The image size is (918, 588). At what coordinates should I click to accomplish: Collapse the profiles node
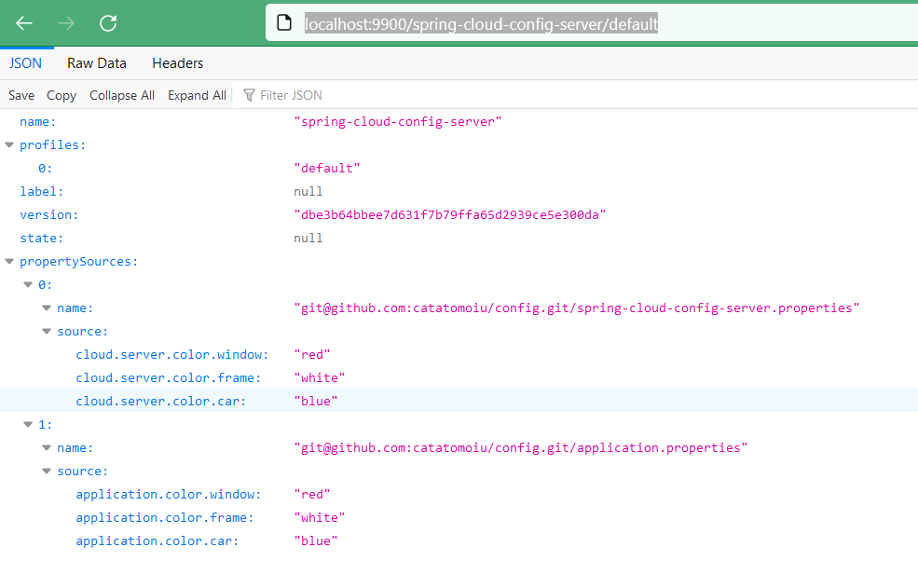coord(9,144)
